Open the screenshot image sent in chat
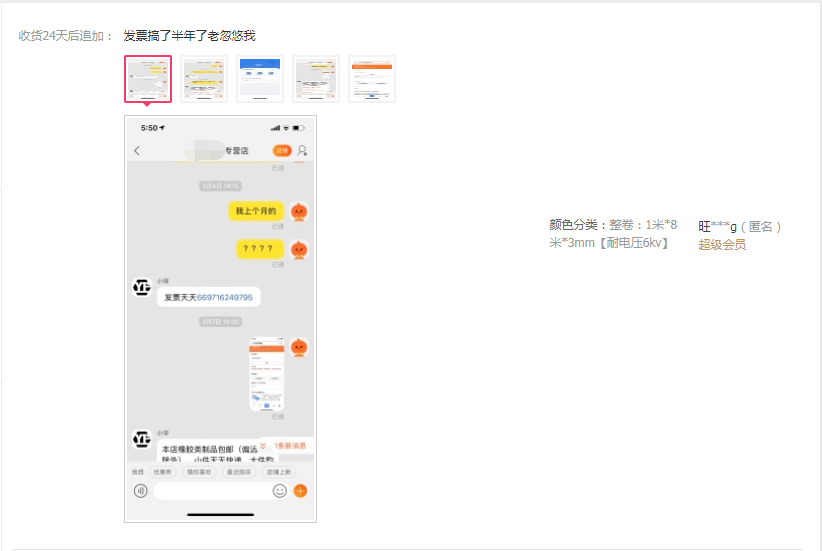 (x=266, y=374)
